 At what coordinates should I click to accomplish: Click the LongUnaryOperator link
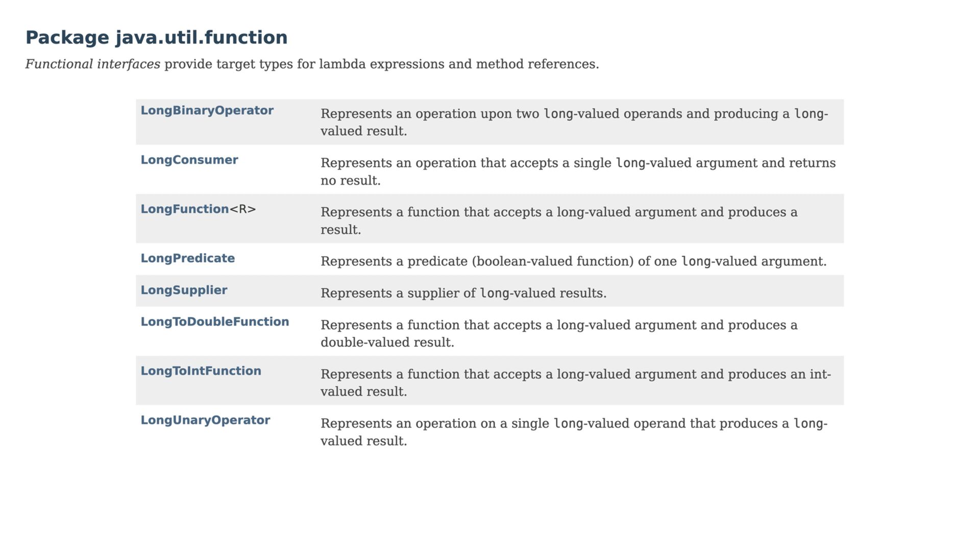[x=205, y=420]
